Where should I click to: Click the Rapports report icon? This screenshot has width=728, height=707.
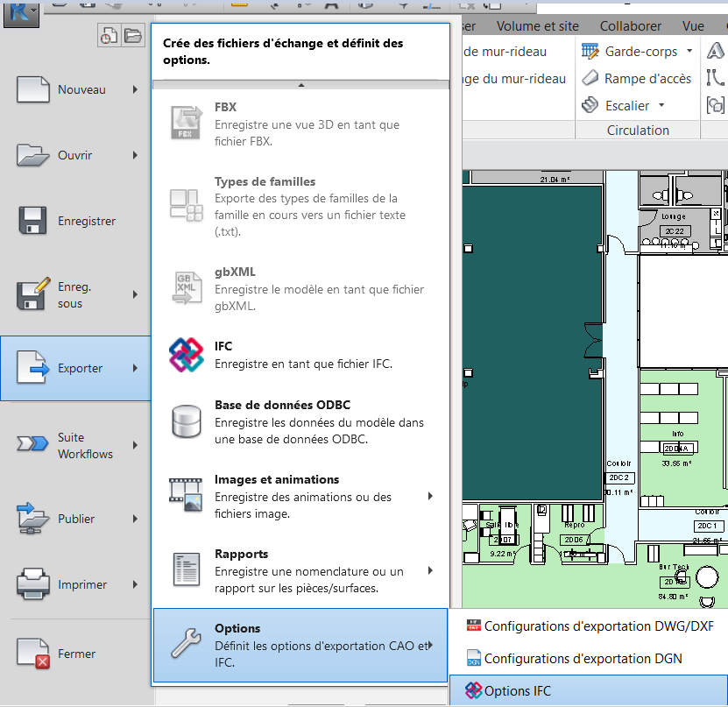coord(186,570)
